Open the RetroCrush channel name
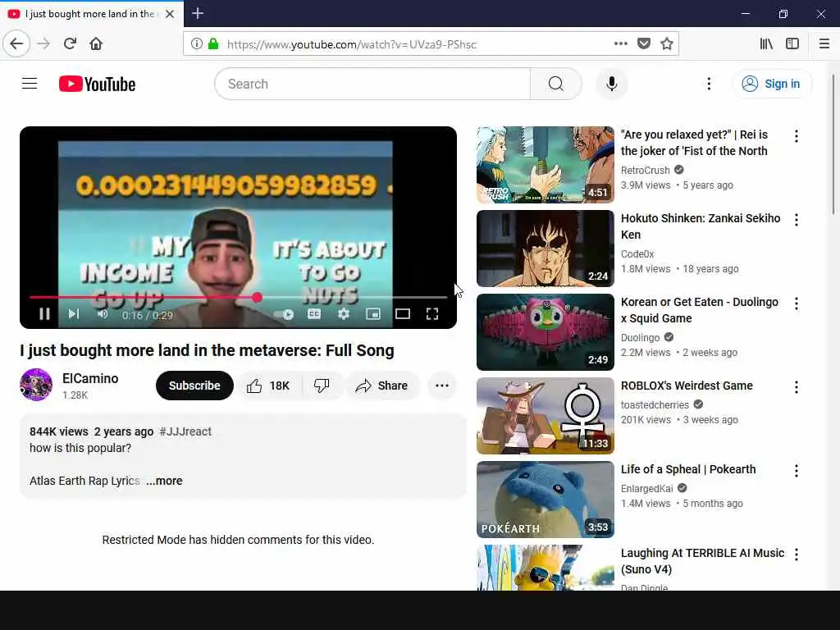The width and height of the screenshot is (840, 630). coord(646,171)
